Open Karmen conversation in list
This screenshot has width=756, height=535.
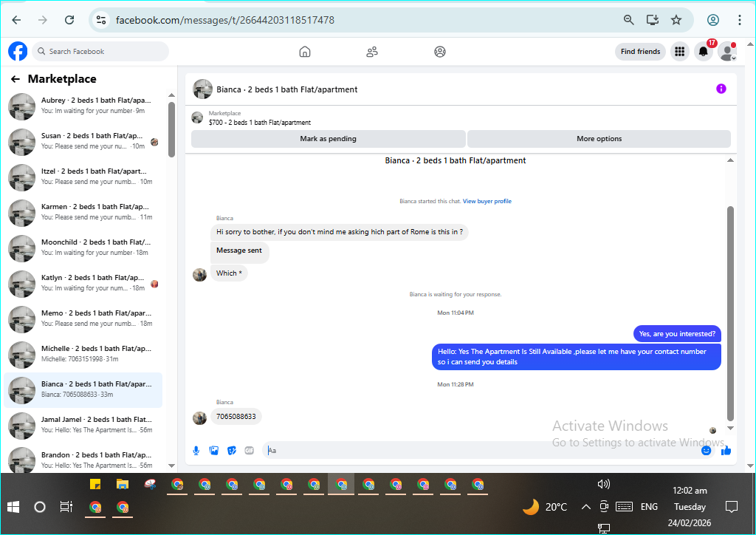click(83, 212)
